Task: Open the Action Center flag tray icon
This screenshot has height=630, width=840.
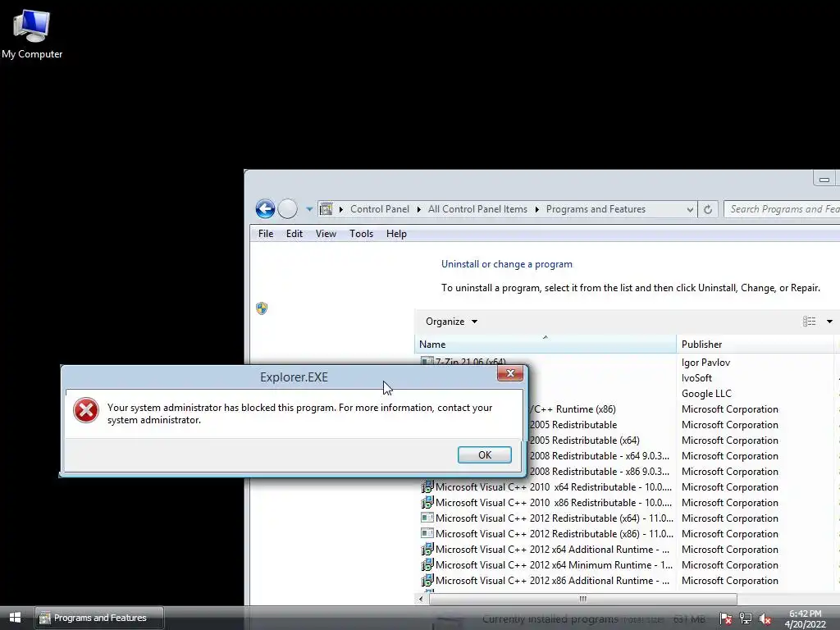Action: pos(726,619)
